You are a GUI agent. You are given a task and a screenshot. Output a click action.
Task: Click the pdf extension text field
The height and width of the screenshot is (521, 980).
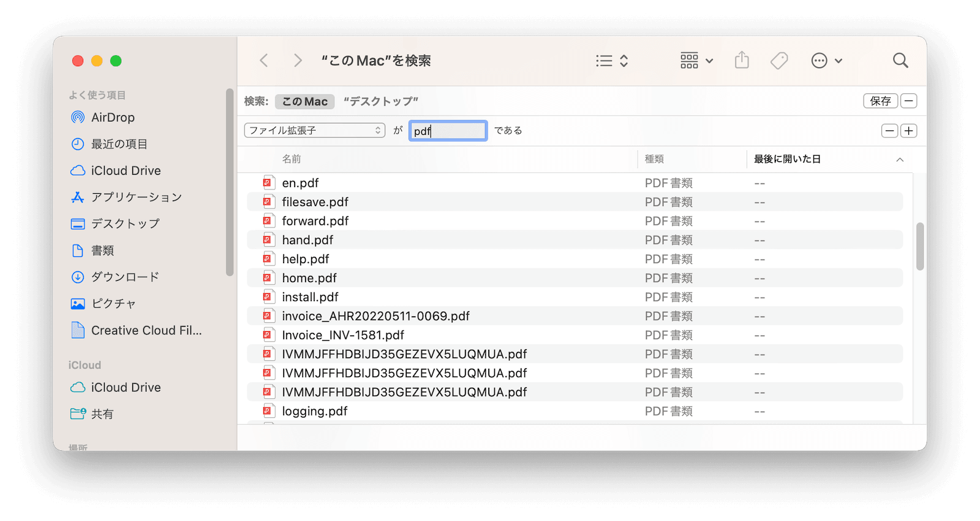coord(448,131)
